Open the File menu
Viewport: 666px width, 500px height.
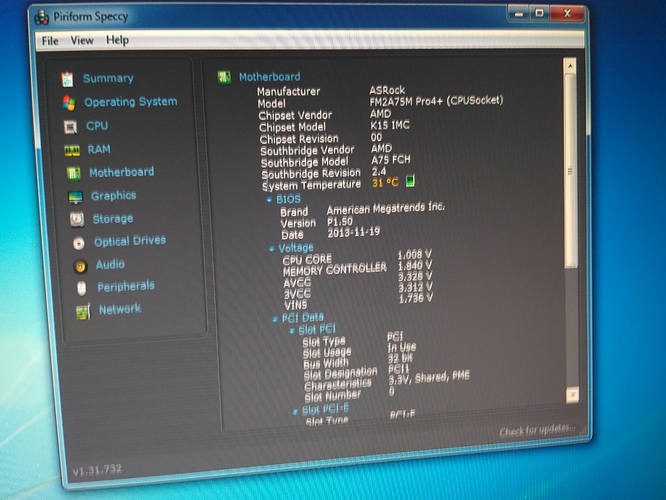(50, 41)
